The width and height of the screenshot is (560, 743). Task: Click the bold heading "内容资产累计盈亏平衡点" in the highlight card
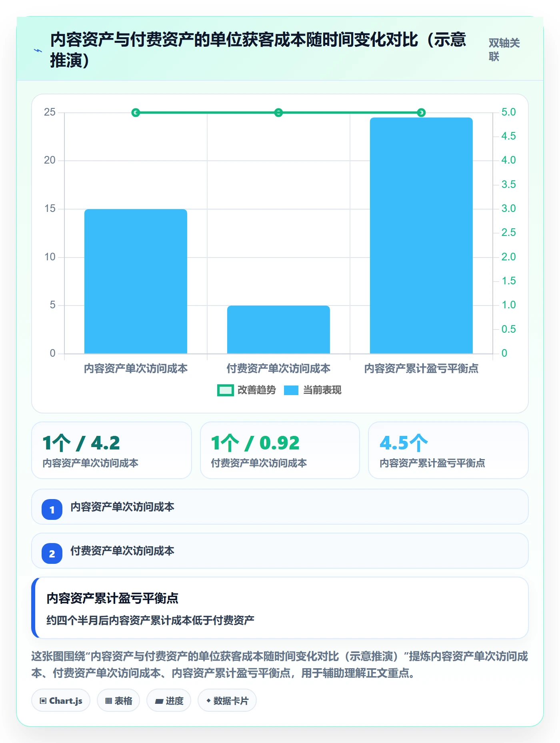coord(112,598)
